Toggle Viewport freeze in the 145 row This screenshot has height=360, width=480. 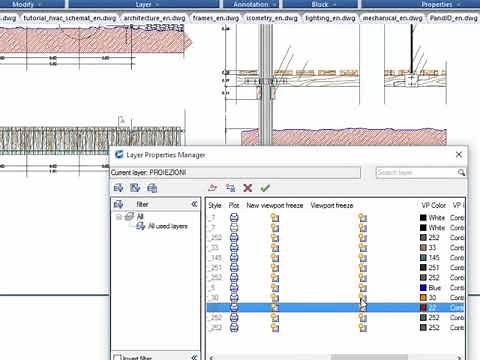tap(363, 258)
